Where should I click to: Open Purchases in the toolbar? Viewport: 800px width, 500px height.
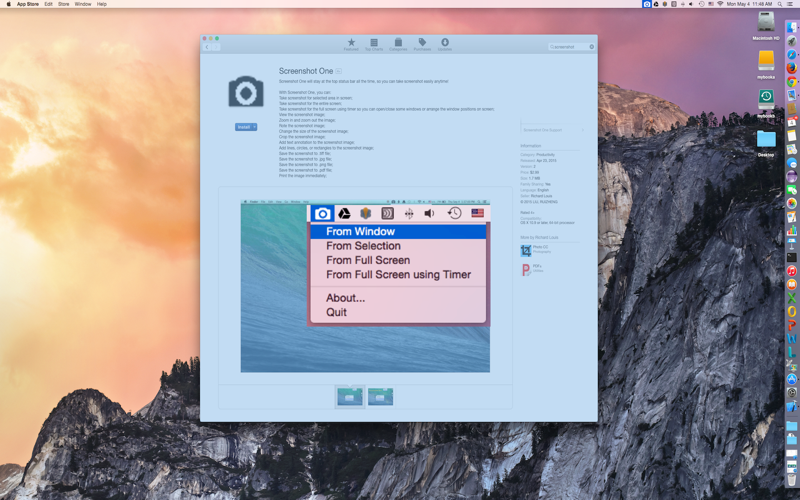click(422, 44)
